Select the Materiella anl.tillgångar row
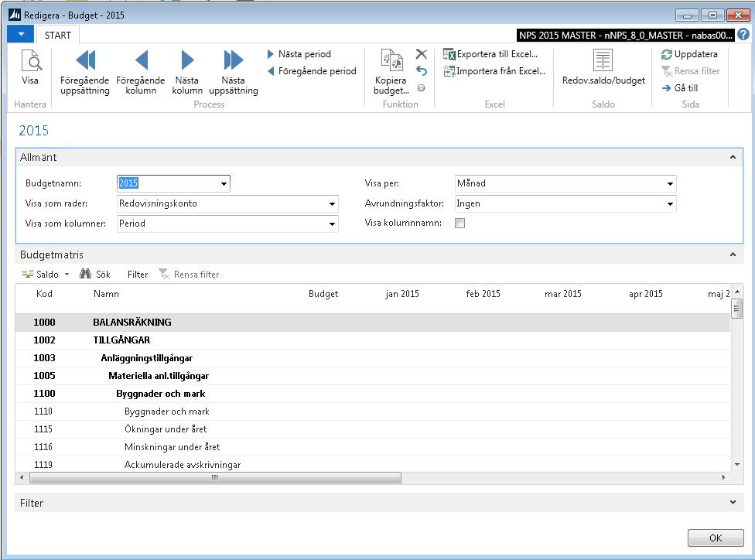This screenshot has width=755, height=560. click(373, 376)
